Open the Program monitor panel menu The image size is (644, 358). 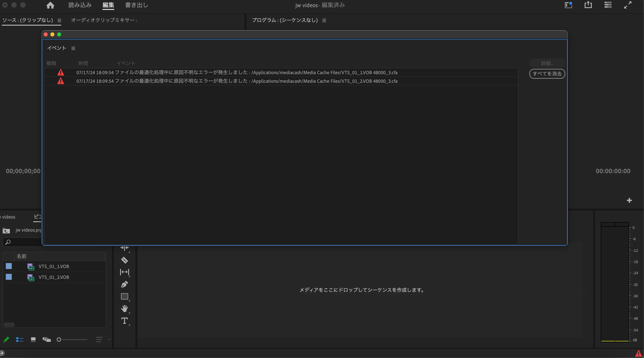pos(324,20)
